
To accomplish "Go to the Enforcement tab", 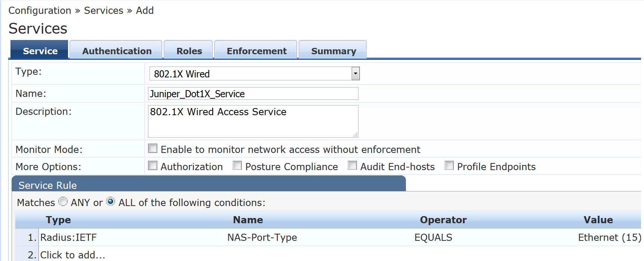I will pyautogui.click(x=256, y=51).
